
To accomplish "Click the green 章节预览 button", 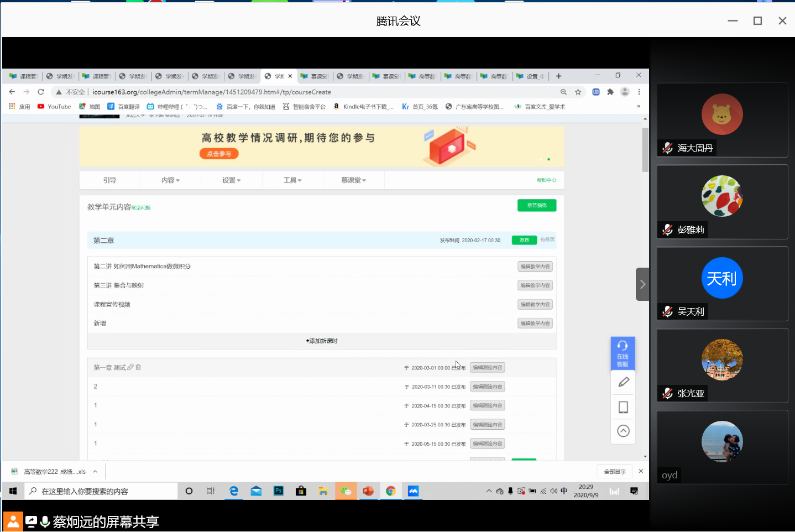I will click(536, 206).
